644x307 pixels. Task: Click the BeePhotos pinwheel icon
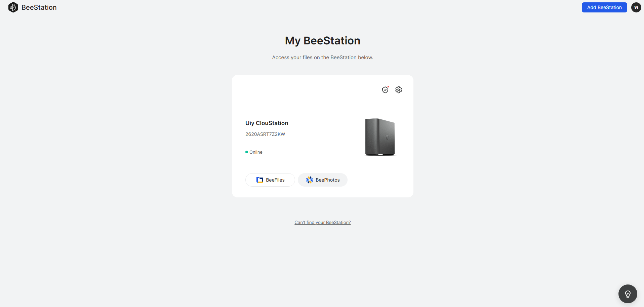tap(310, 180)
